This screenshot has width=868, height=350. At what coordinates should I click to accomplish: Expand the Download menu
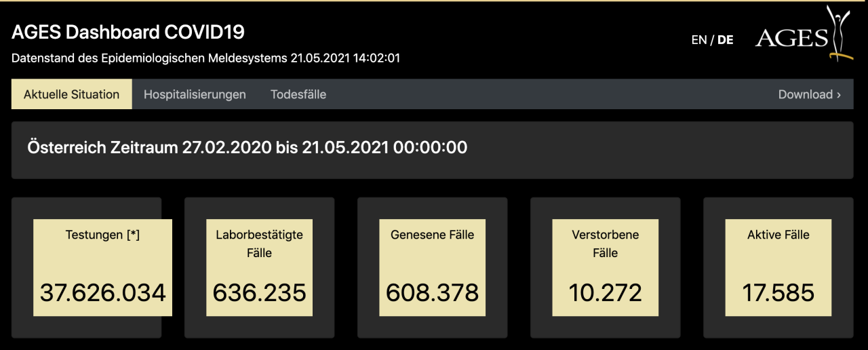coord(810,94)
